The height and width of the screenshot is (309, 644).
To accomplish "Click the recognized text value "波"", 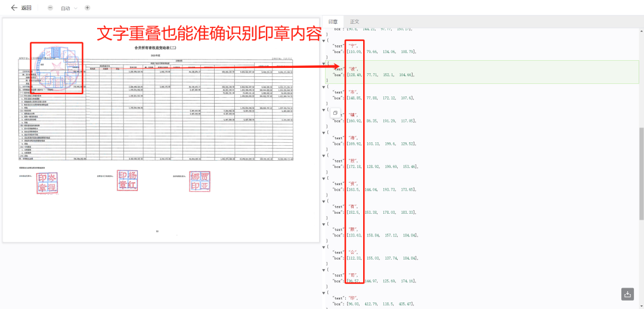I will (x=352, y=69).
